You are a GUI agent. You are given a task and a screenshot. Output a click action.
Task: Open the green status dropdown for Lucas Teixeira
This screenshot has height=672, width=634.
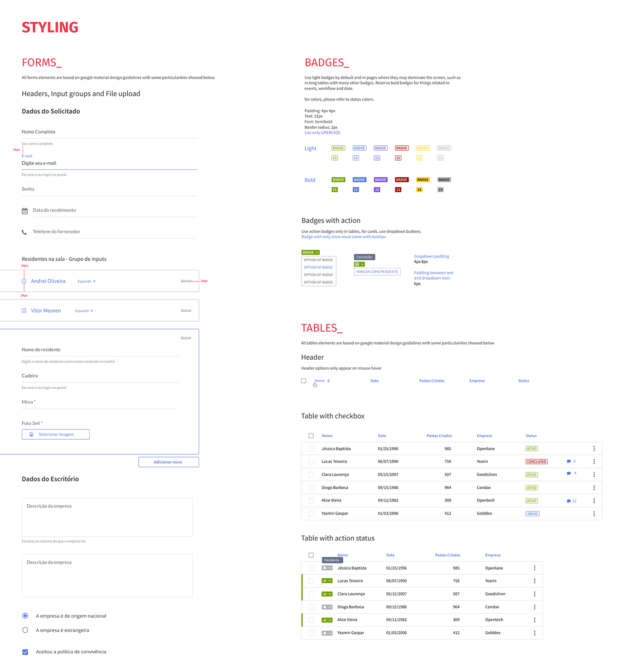327,581
